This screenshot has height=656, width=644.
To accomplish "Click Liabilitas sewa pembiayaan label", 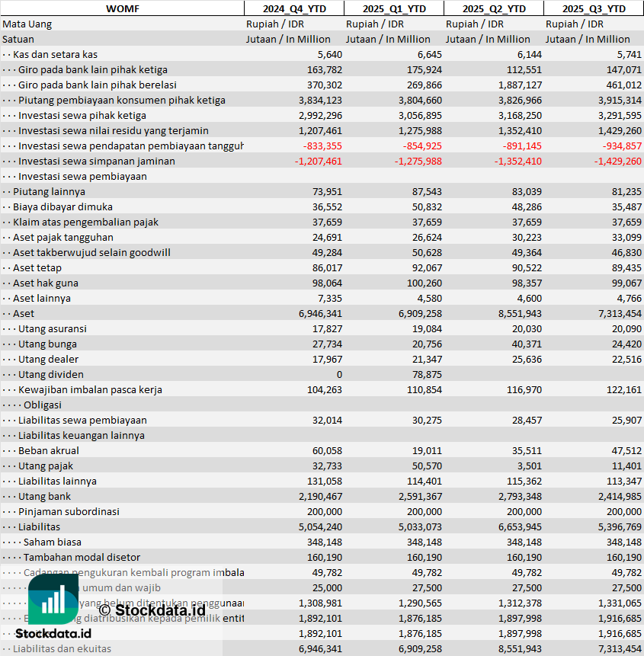I will tap(82, 421).
